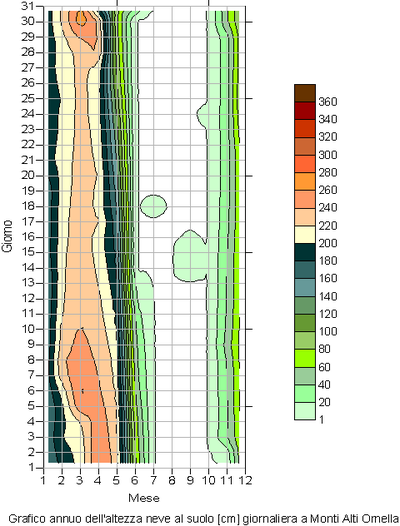
Task: Click the legend swatch between 300 and 320
Action: 305,146
